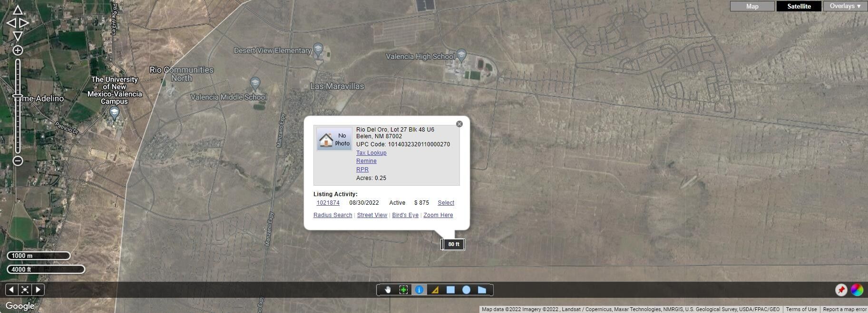This screenshot has width=868, height=313.
Task: Select the pan hand tool
Action: click(388, 290)
